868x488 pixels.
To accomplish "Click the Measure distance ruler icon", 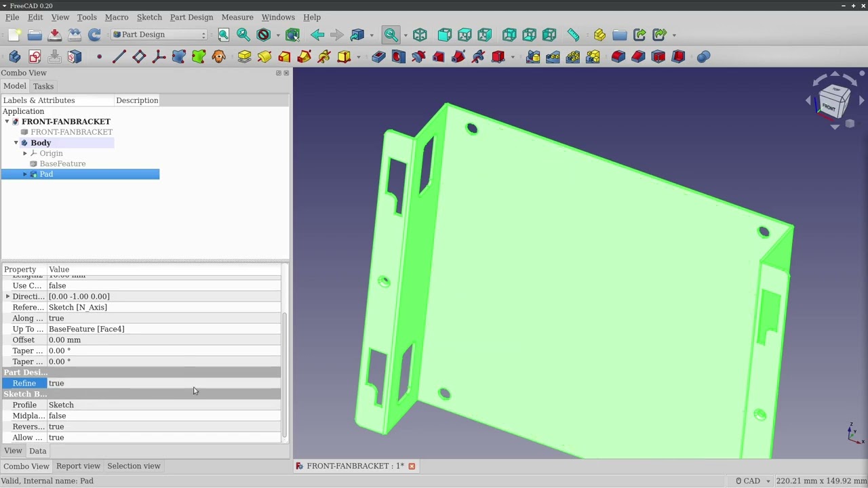I will coord(573,35).
